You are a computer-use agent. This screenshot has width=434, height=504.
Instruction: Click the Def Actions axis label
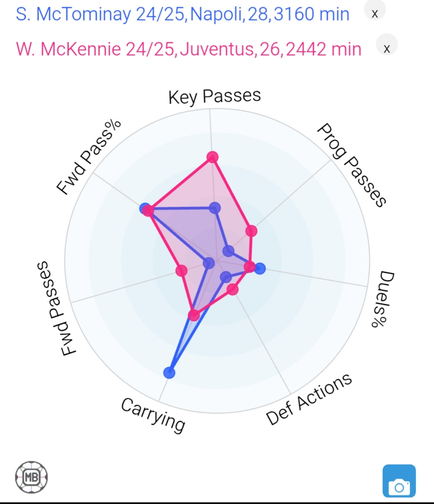pos(309,399)
